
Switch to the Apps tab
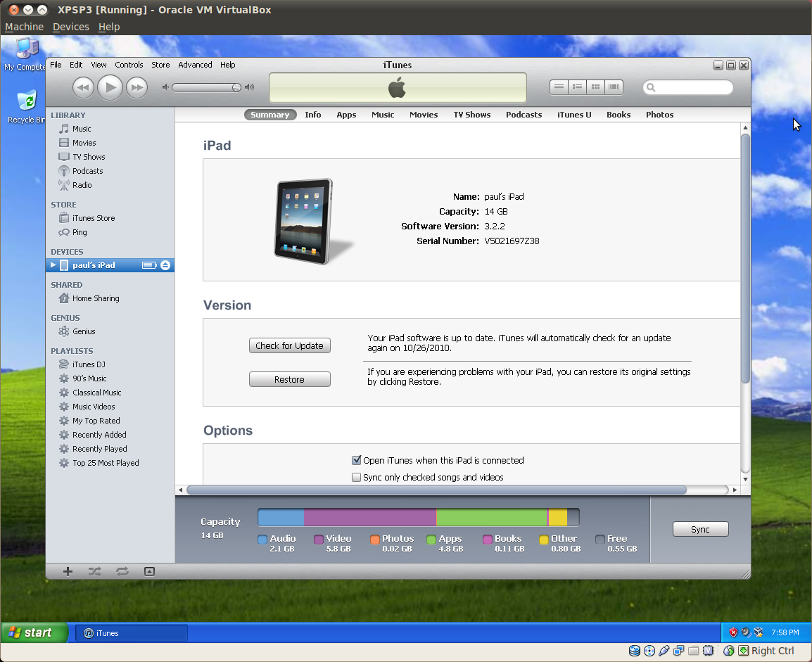click(346, 115)
